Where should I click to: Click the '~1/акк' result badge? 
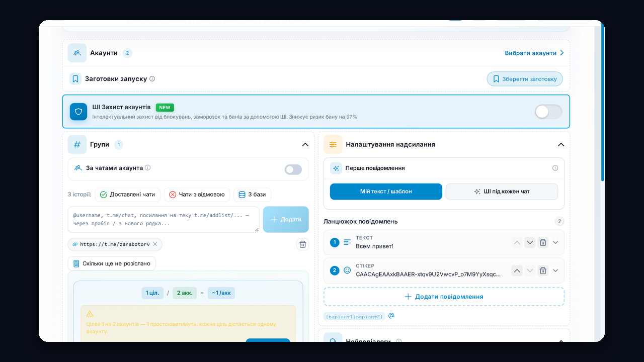221,293
